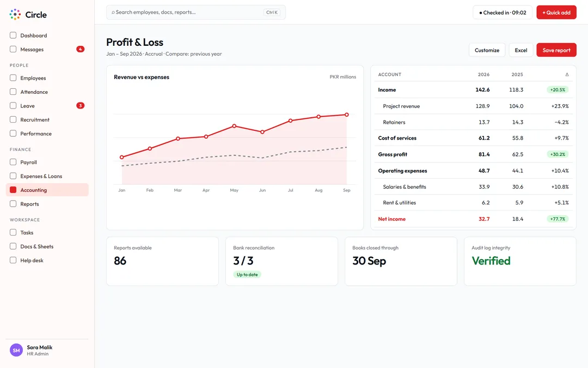
Task: Click the Attendance sidebar icon
Action: (13, 92)
